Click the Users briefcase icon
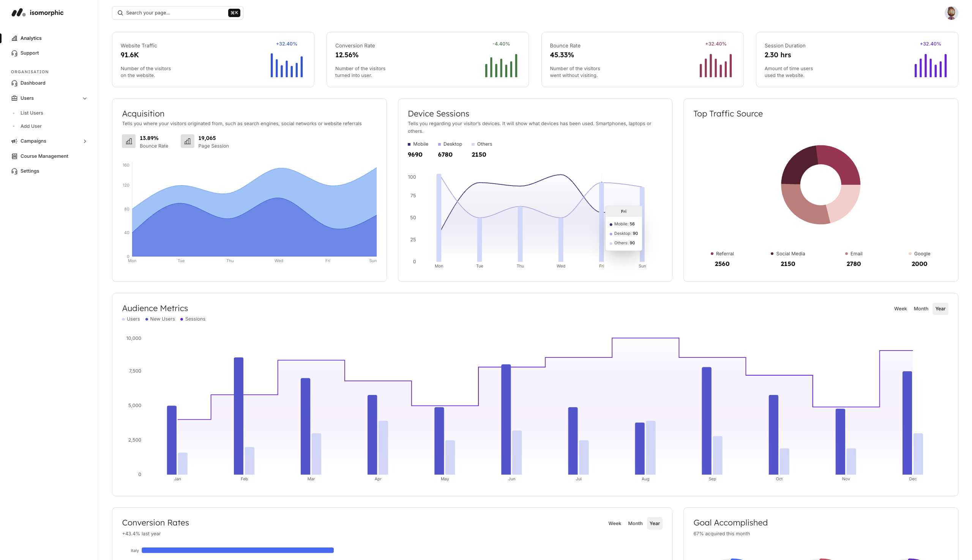 pyautogui.click(x=14, y=98)
